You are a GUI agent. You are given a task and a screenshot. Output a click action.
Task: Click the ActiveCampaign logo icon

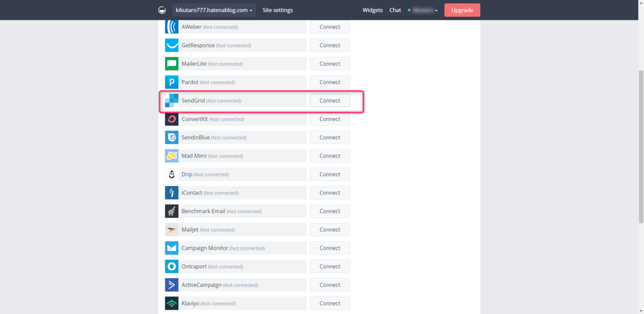(x=172, y=285)
